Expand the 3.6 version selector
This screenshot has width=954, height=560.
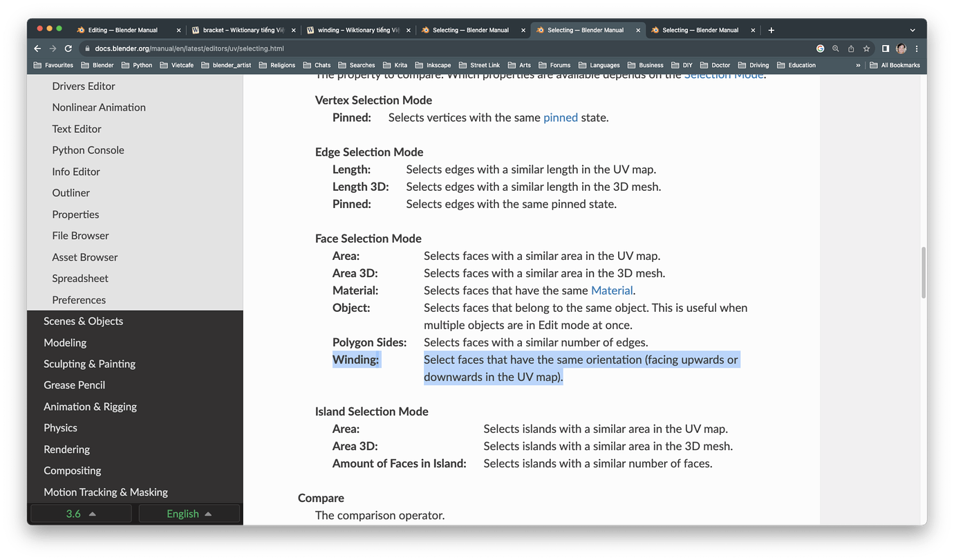(81, 514)
